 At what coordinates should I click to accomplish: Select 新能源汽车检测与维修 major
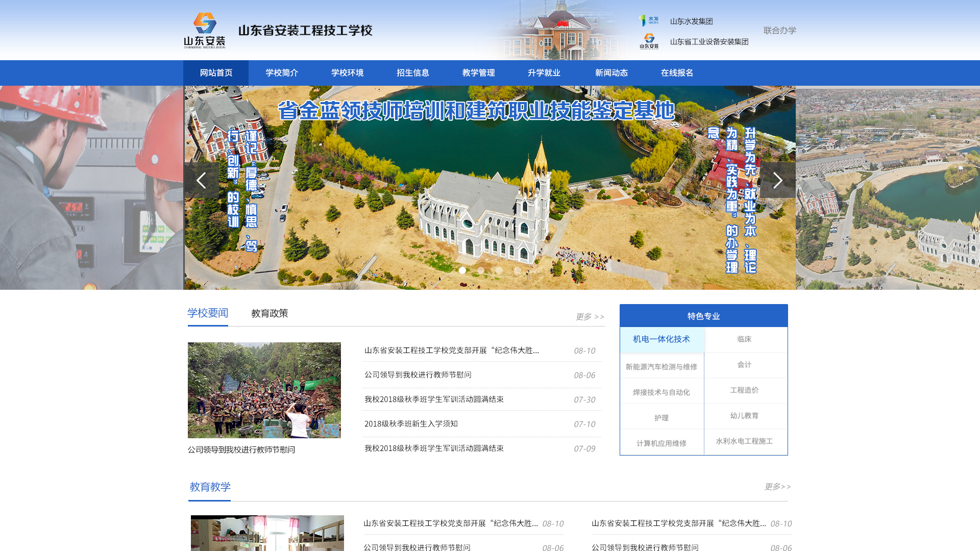[x=661, y=367]
